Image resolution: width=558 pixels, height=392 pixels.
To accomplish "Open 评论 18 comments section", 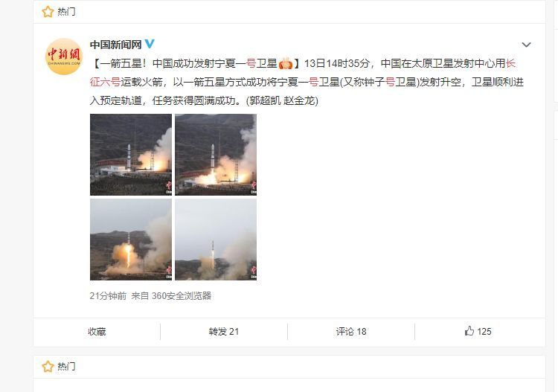I will [351, 332].
